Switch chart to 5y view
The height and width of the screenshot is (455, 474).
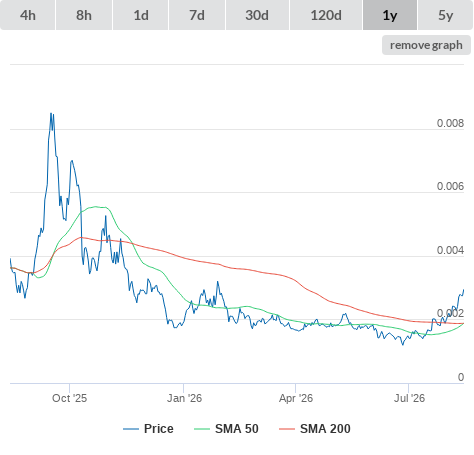[x=446, y=15]
